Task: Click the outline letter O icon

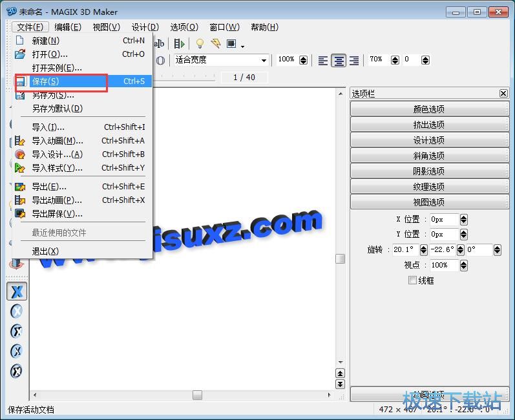Action: coord(160,61)
